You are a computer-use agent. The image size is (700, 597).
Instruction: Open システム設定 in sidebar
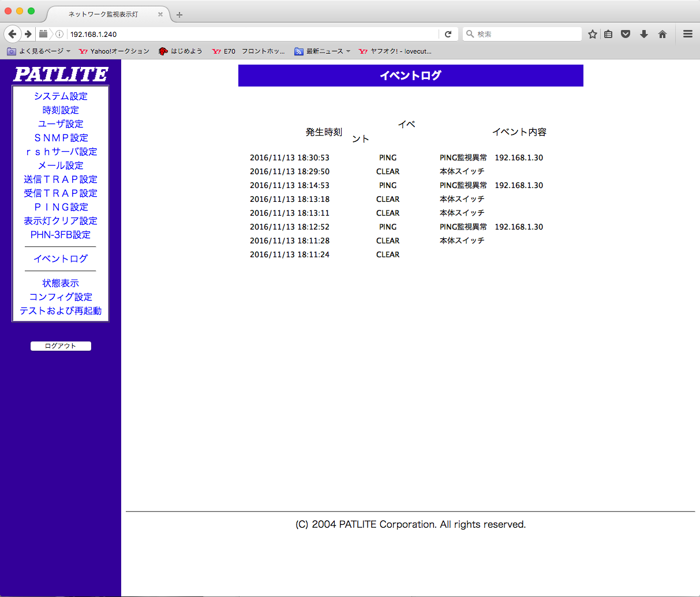[61, 96]
